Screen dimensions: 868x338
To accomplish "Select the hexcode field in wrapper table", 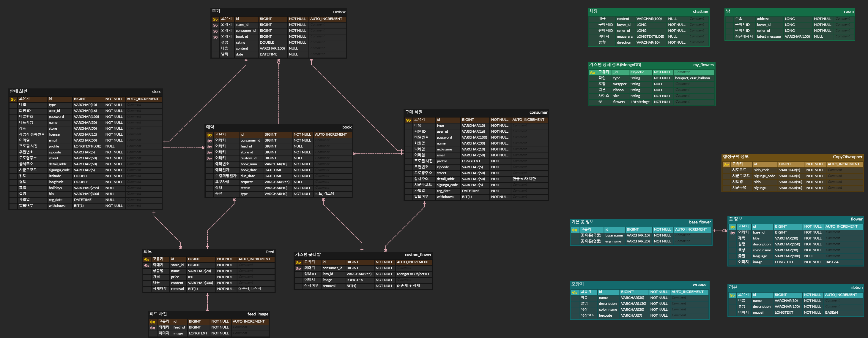I will click(605, 315).
